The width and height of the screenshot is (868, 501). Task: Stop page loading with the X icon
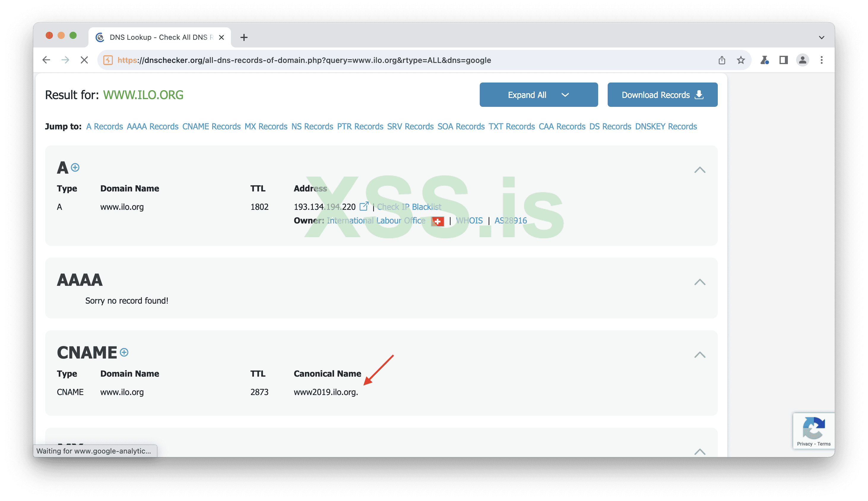click(84, 60)
